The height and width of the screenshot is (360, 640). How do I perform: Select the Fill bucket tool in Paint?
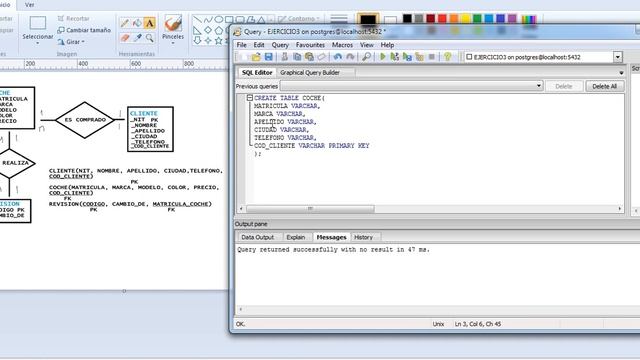pyautogui.click(x=137, y=23)
